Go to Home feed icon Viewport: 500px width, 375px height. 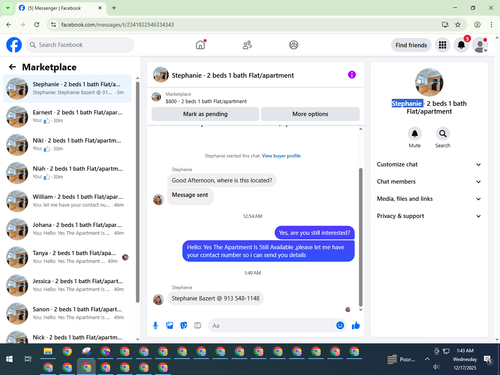pyautogui.click(x=200, y=45)
